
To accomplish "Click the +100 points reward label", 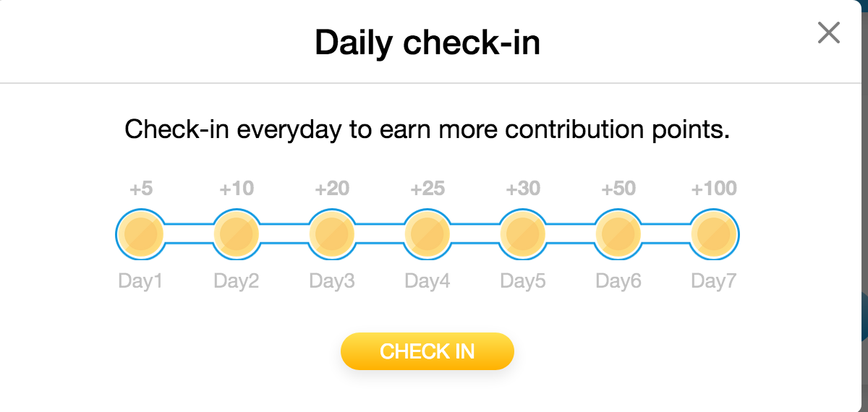I will click(713, 189).
